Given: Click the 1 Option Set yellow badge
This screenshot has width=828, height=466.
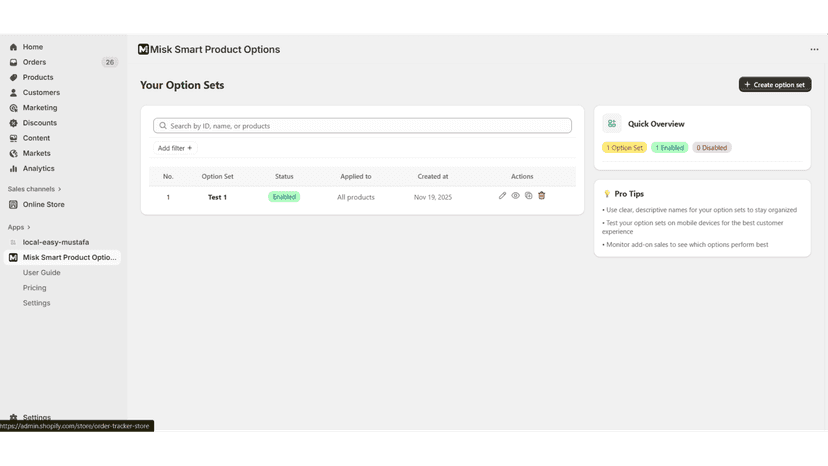Looking at the screenshot, I should click(x=624, y=148).
